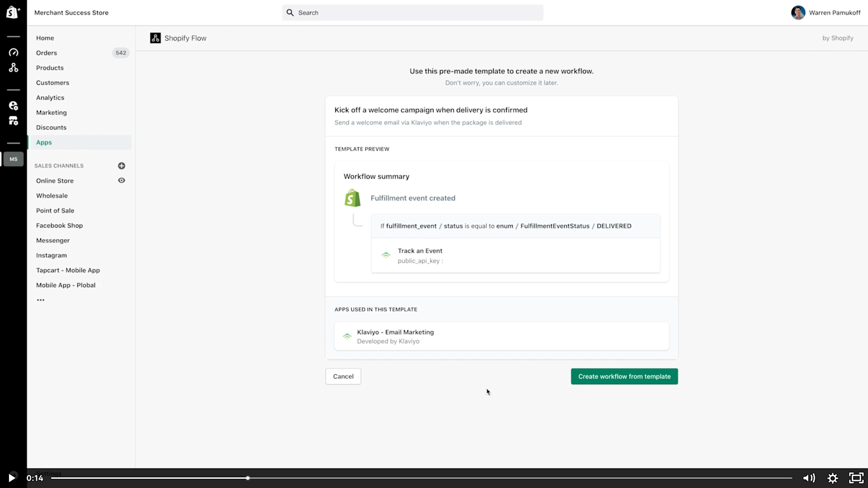Click the SALES CHANNELS heading

click(x=59, y=165)
